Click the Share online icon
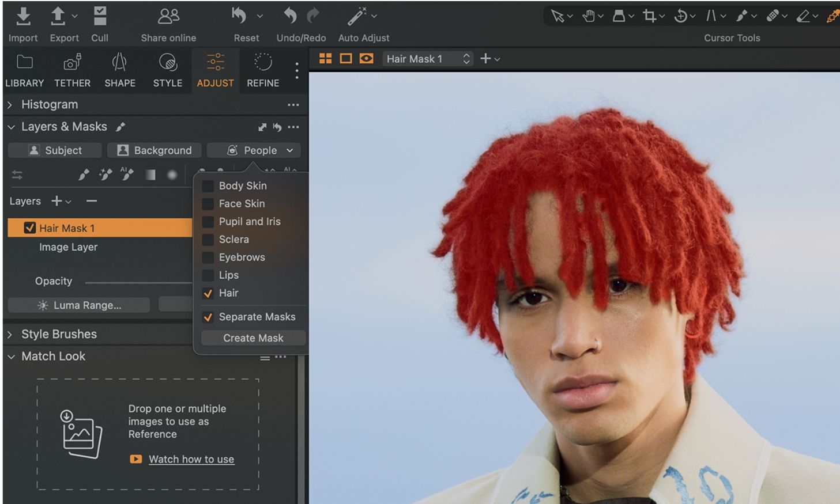This screenshot has height=504, width=840. click(168, 17)
